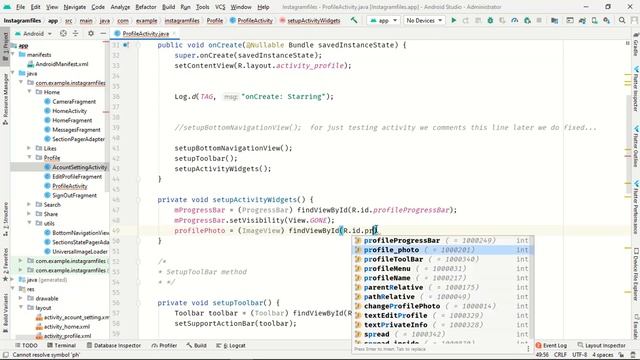Open the app run configuration dropdown
640x360 pixels.
(x=383, y=20)
